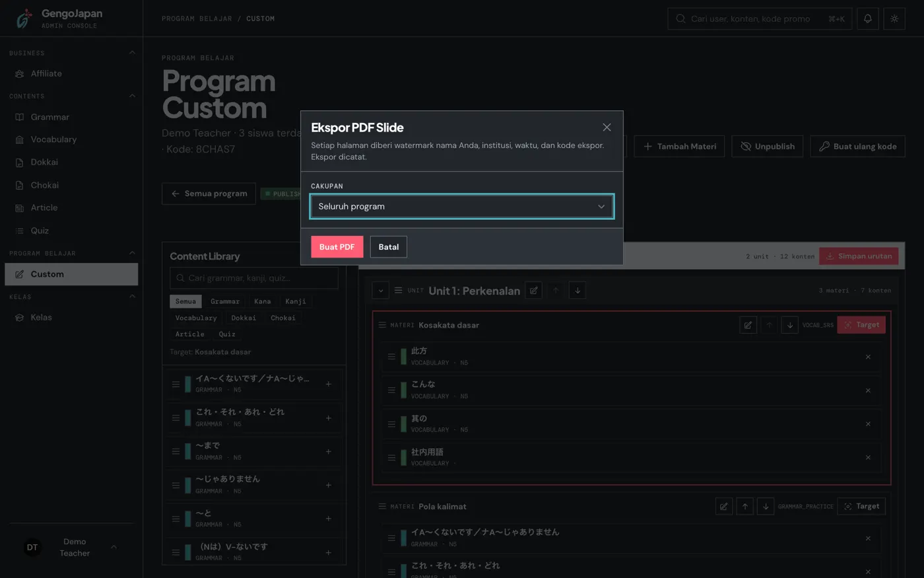Add ～まで grammar item with plus icon
Viewport: 924px width, 578px height.
click(329, 452)
